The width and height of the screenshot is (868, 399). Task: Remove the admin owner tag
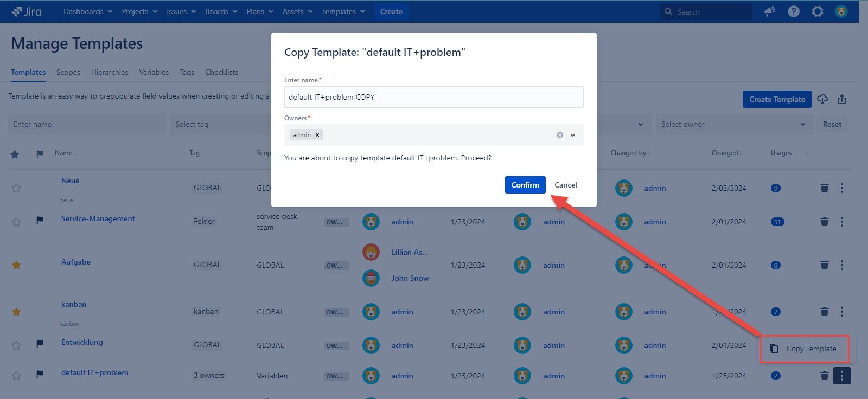click(x=317, y=135)
